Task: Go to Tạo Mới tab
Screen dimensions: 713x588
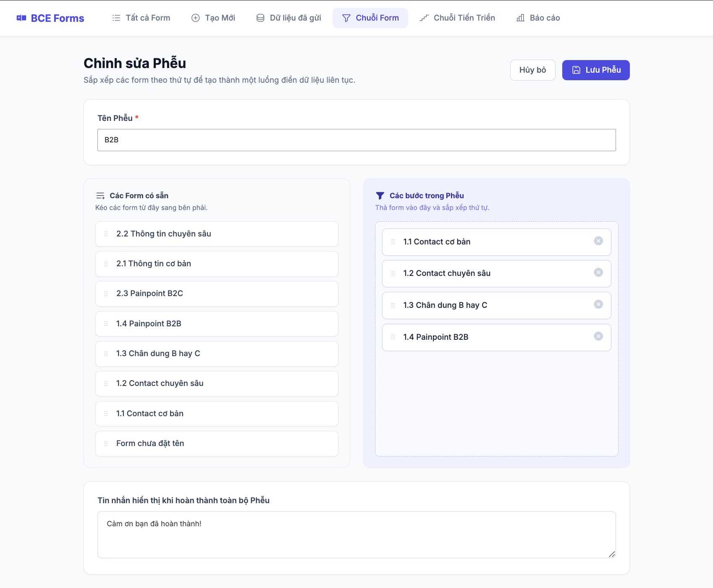Action: [x=213, y=18]
